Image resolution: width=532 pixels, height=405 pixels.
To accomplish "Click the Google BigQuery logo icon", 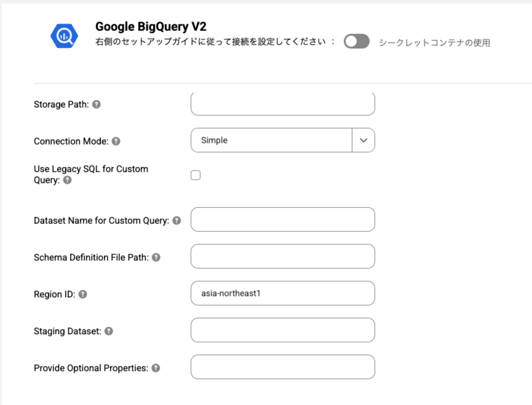I will (x=64, y=36).
